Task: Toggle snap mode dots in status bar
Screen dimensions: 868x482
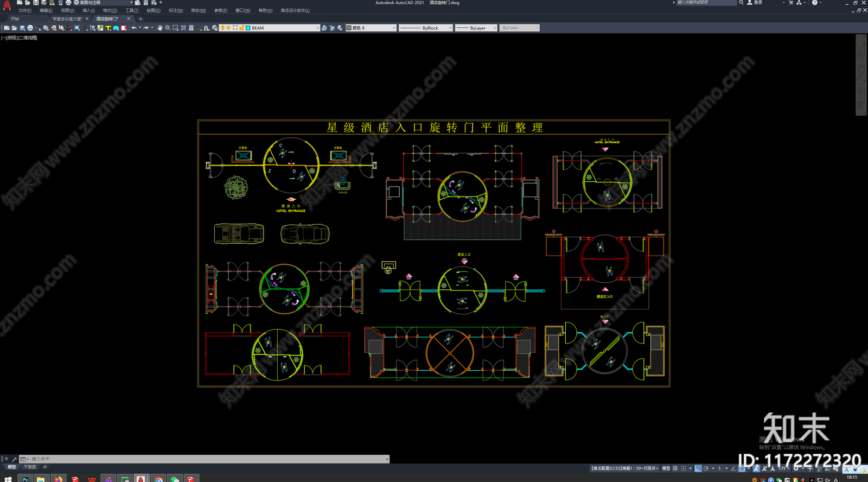Action: (x=684, y=468)
